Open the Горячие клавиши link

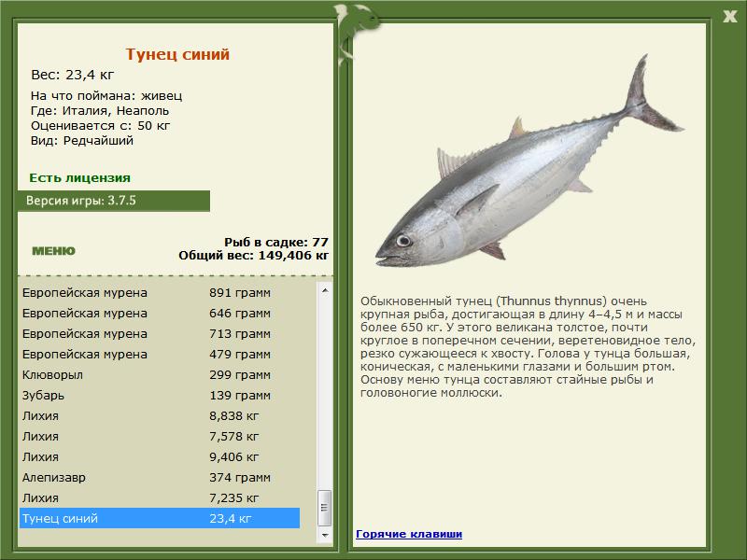pos(409,534)
